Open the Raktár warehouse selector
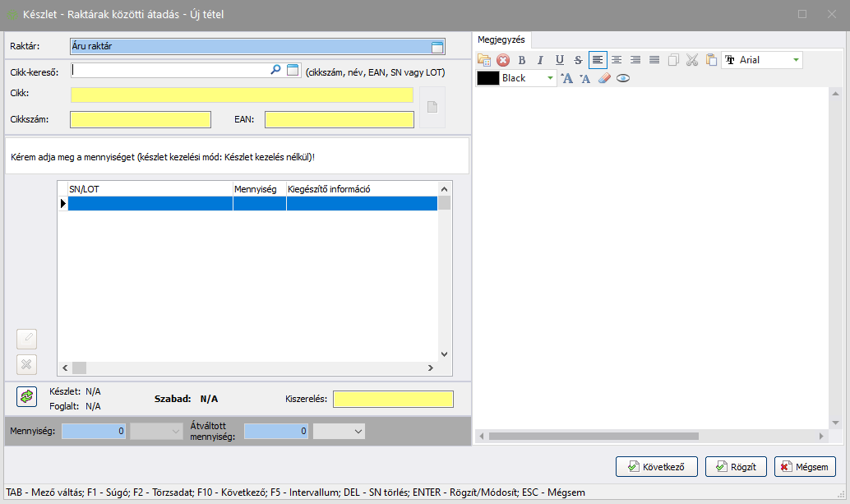 point(437,47)
